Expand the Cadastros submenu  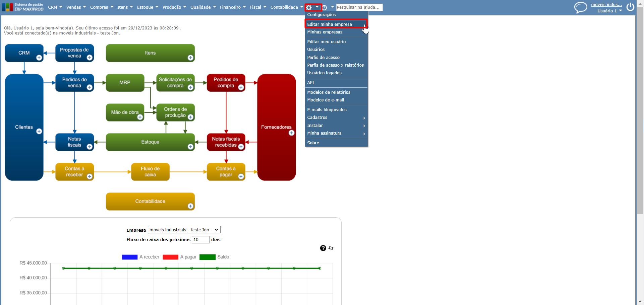336,118
